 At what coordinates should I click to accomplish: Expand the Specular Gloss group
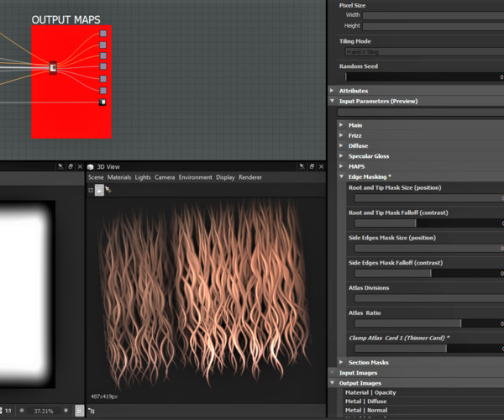click(x=341, y=156)
